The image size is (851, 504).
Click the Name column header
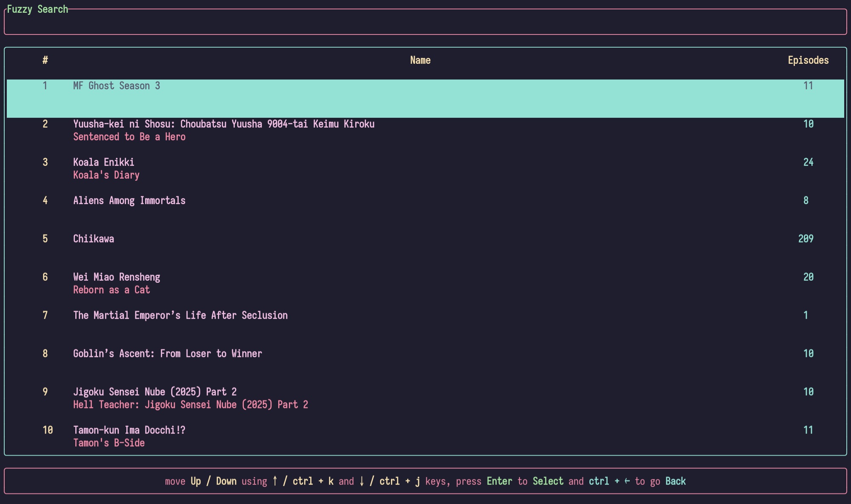point(420,60)
